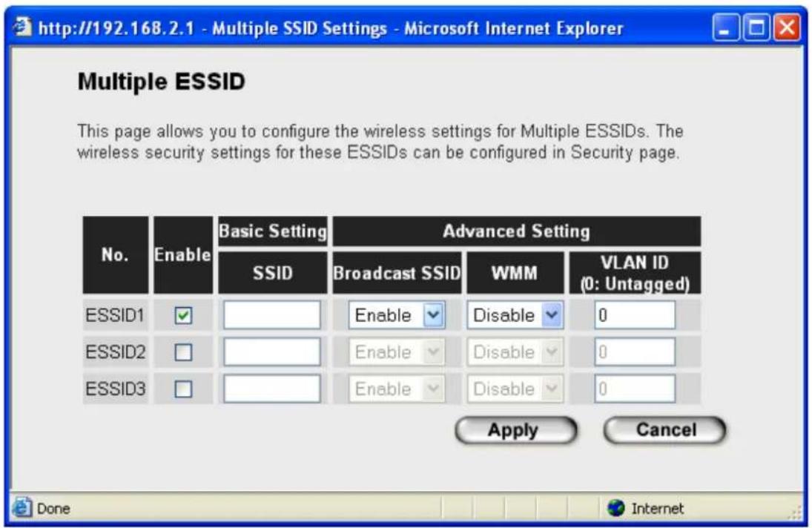
Task: Open ESSID1 Broadcast SSID dropdown
Action: (397, 315)
